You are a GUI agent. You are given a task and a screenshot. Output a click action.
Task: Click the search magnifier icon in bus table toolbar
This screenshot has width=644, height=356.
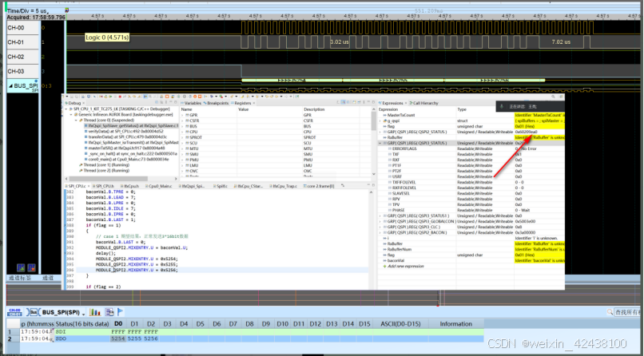(610, 313)
